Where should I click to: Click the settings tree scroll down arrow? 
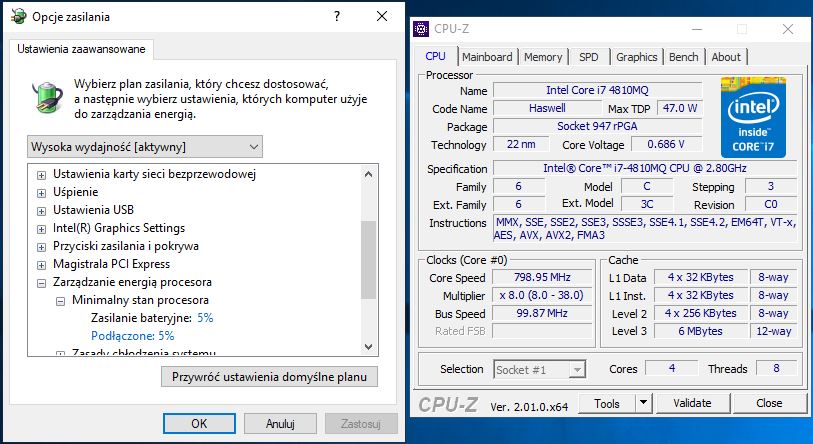[x=368, y=346]
